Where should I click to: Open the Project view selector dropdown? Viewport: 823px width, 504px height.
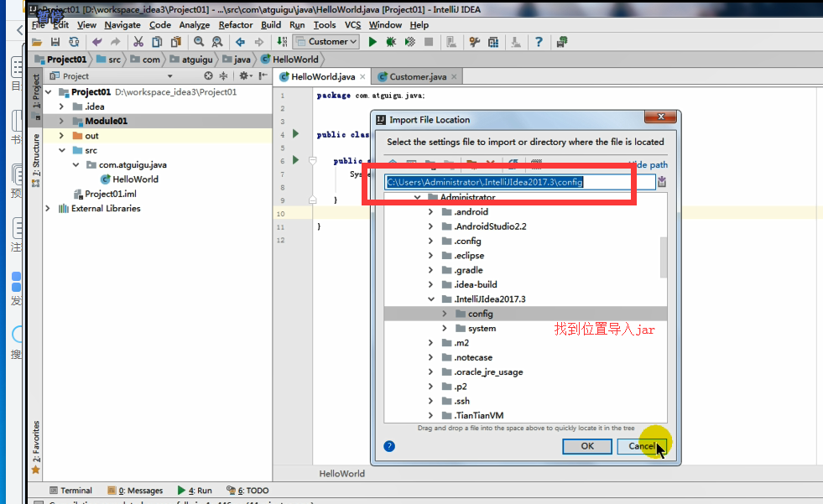169,76
